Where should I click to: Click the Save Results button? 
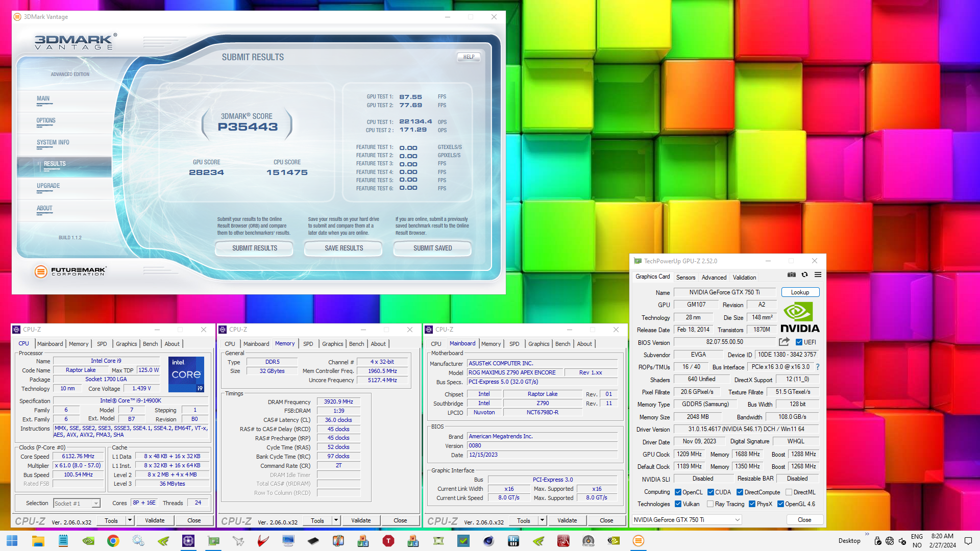[344, 248]
